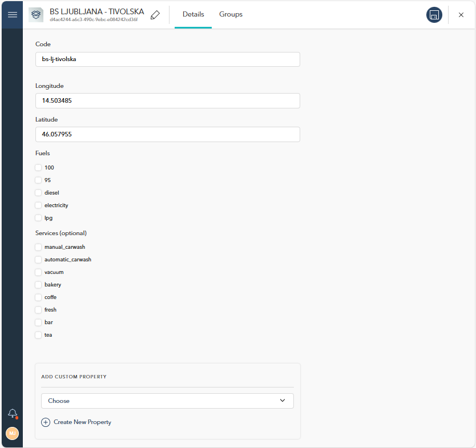Open the notifications bell
This screenshot has width=476, height=448.
[x=13, y=413]
